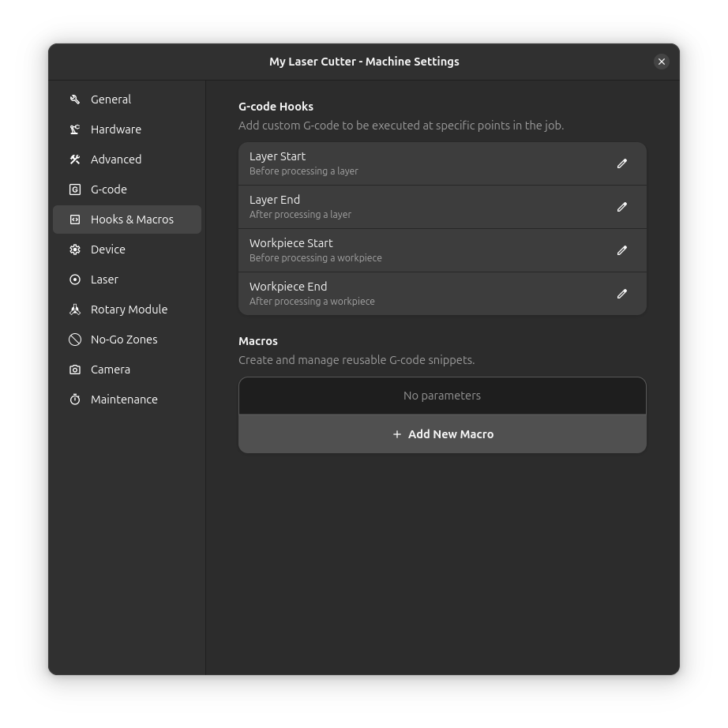The width and height of the screenshot is (728, 728).
Task: Select the Laser sidebar icon
Action: 74,280
